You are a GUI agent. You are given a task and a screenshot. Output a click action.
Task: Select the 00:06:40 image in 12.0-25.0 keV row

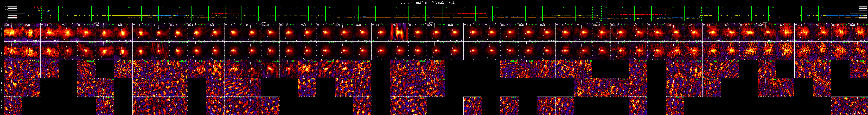(x=13, y=69)
